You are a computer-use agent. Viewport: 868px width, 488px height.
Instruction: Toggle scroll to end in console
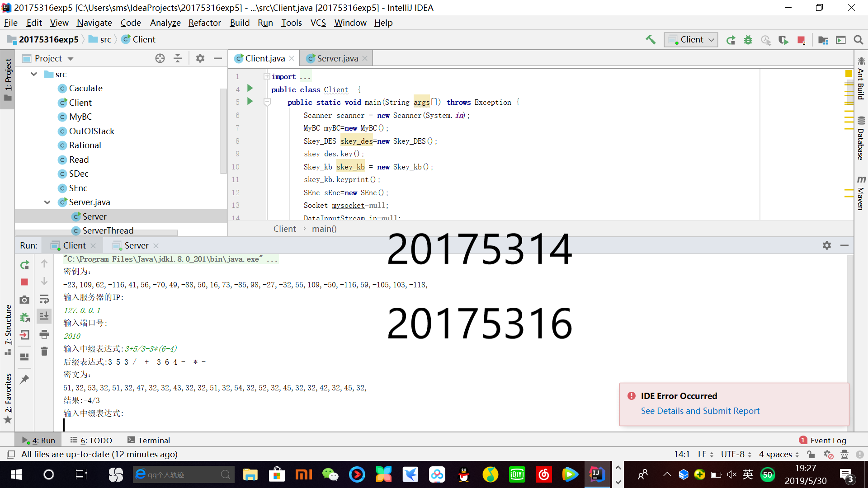(44, 316)
